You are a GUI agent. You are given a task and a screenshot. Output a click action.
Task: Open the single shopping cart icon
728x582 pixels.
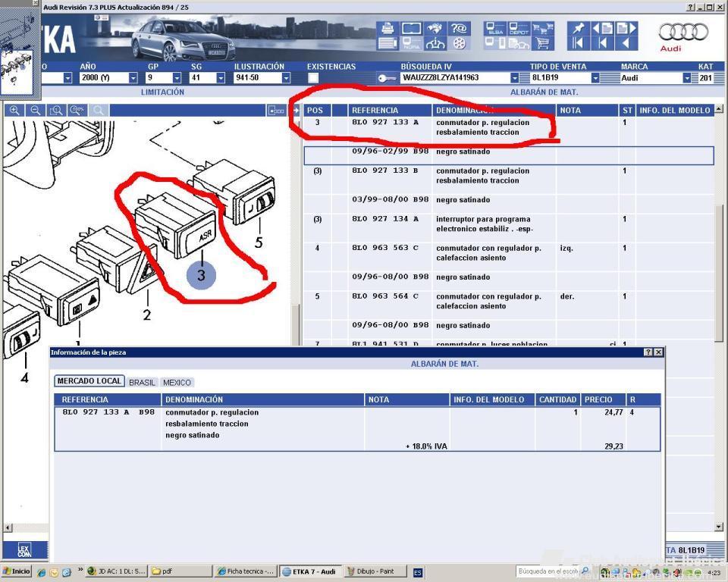coord(543,44)
